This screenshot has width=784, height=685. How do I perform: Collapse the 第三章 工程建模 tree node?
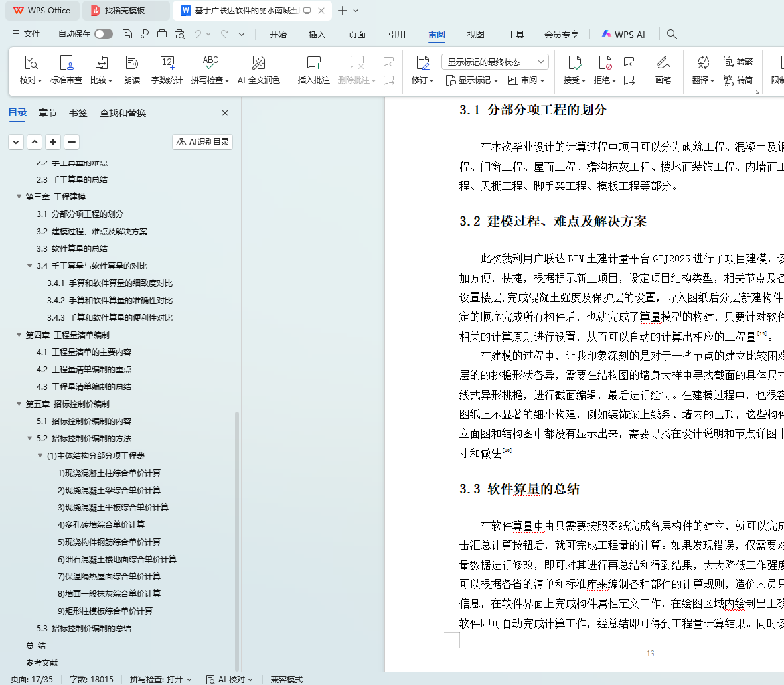(19, 197)
